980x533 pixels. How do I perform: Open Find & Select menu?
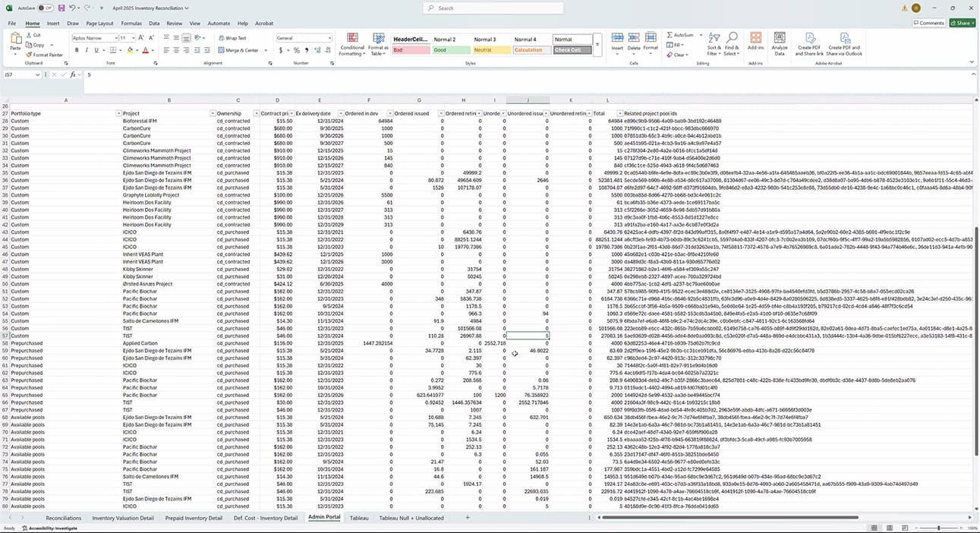(732, 45)
